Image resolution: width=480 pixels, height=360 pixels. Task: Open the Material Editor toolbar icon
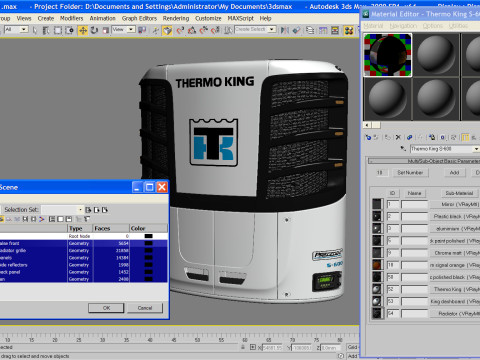click(x=349, y=31)
